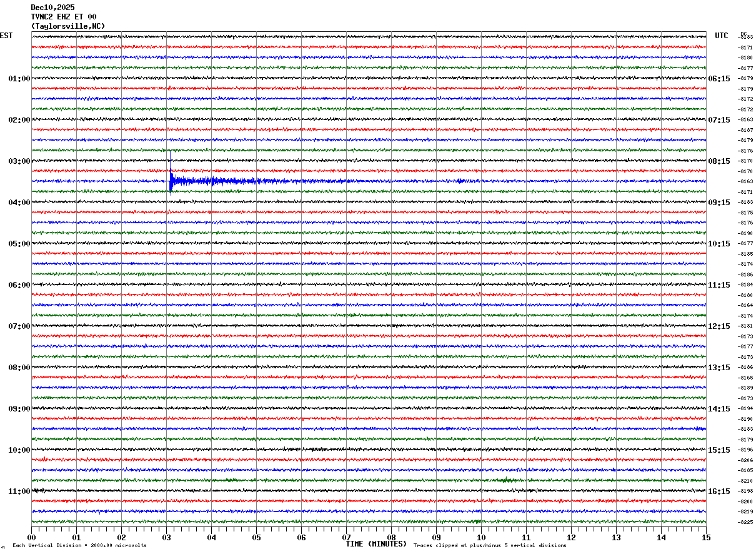Select the 11:00 EST time label

point(19,491)
